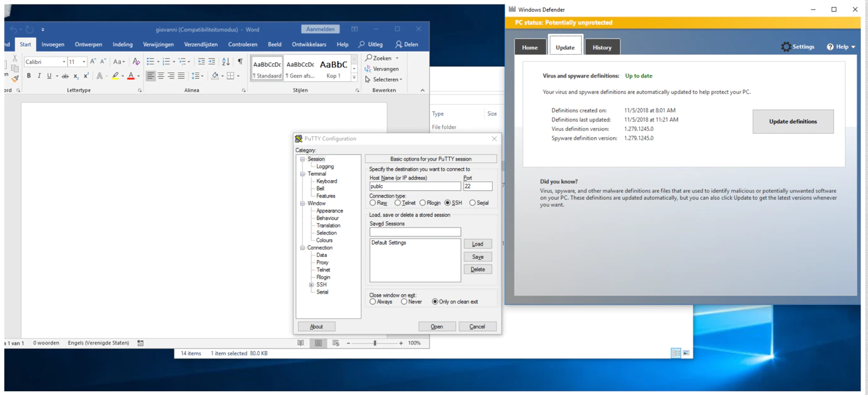Image resolution: width=868 pixels, height=395 pixels.
Task: Apply italic formatting in Word
Action: pos(39,76)
